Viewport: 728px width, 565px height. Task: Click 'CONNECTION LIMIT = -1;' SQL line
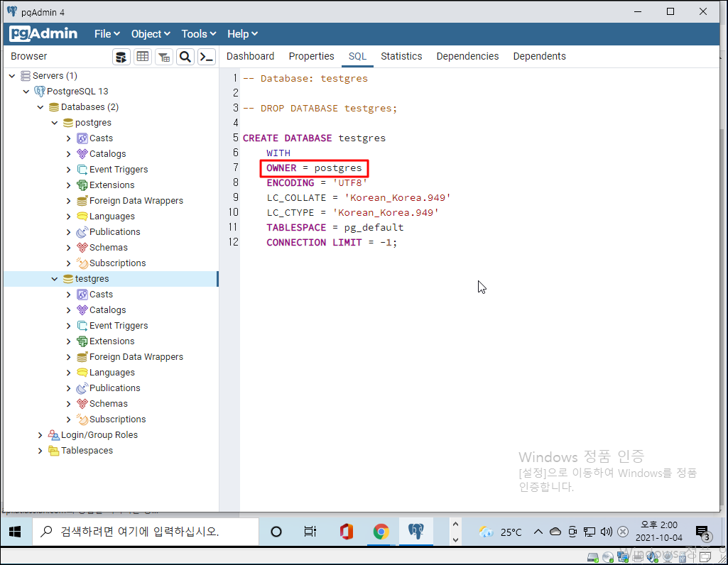332,243
